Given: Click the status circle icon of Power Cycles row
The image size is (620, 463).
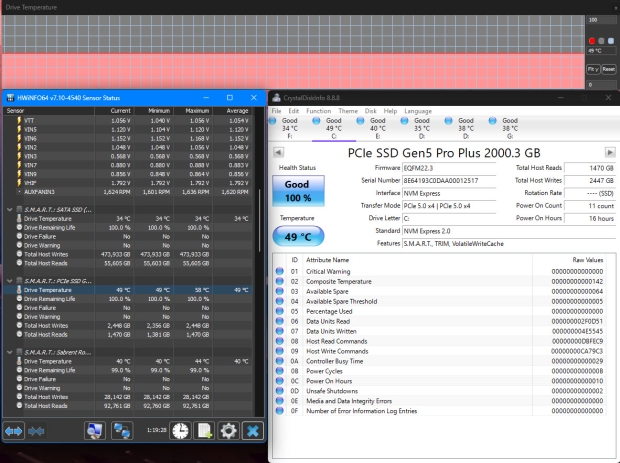Looking at the screenshot, I should 280,371.
